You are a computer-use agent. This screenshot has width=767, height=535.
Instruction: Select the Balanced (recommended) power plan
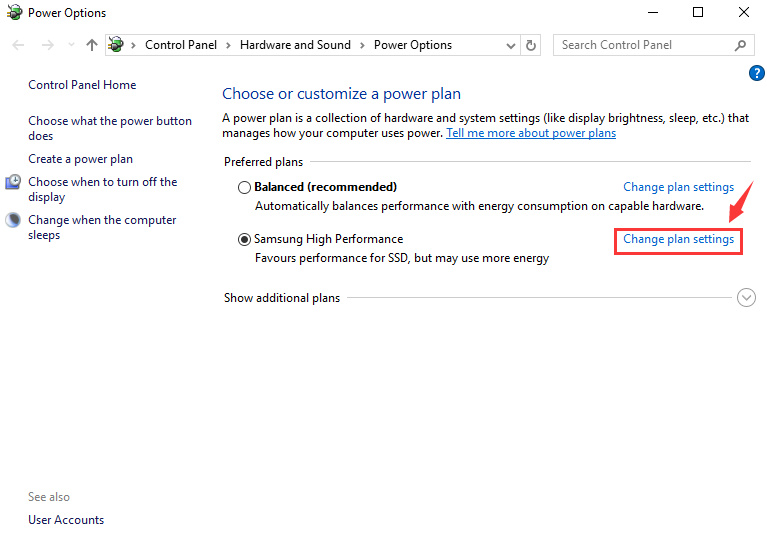pos(244,187)
